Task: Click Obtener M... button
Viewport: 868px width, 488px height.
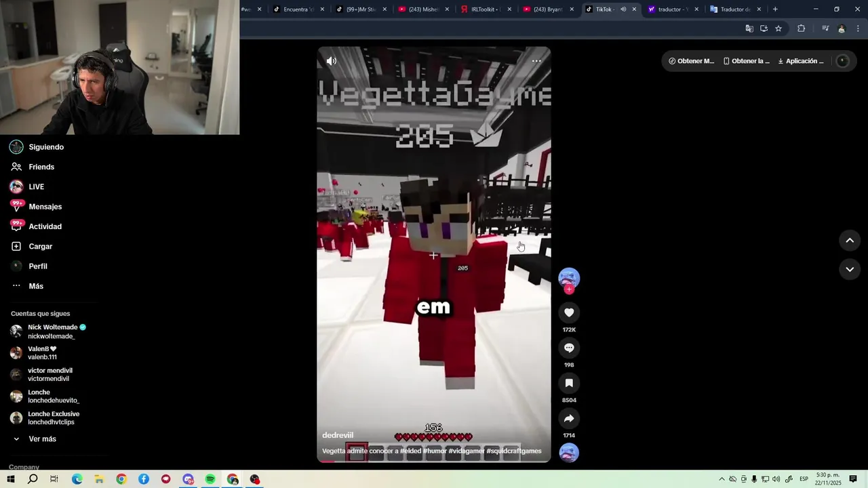Action: coord(692,61)
